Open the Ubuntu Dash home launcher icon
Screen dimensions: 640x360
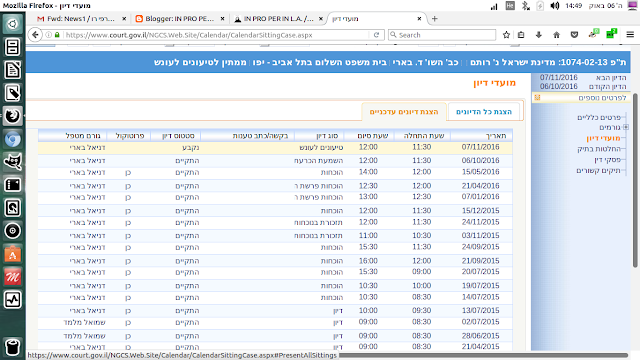tap(12, 24)
